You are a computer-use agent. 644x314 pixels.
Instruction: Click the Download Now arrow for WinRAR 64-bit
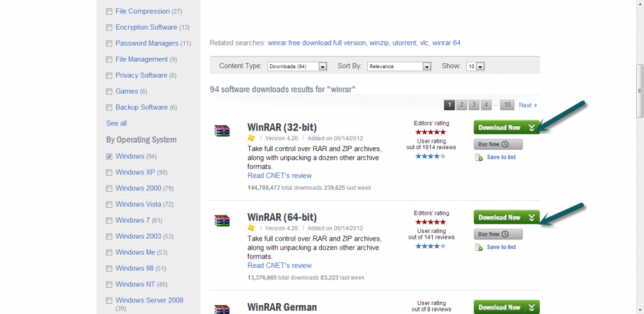(x=531, y=217)
